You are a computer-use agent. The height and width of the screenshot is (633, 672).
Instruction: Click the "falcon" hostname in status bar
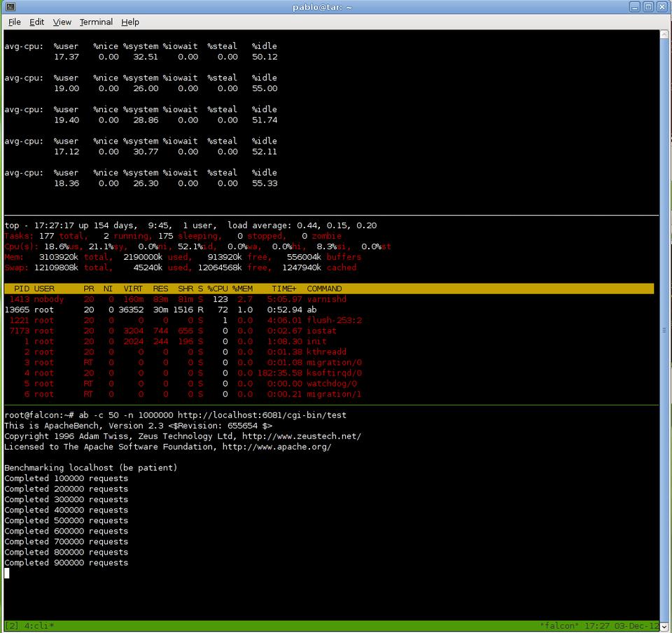point(559,625)
